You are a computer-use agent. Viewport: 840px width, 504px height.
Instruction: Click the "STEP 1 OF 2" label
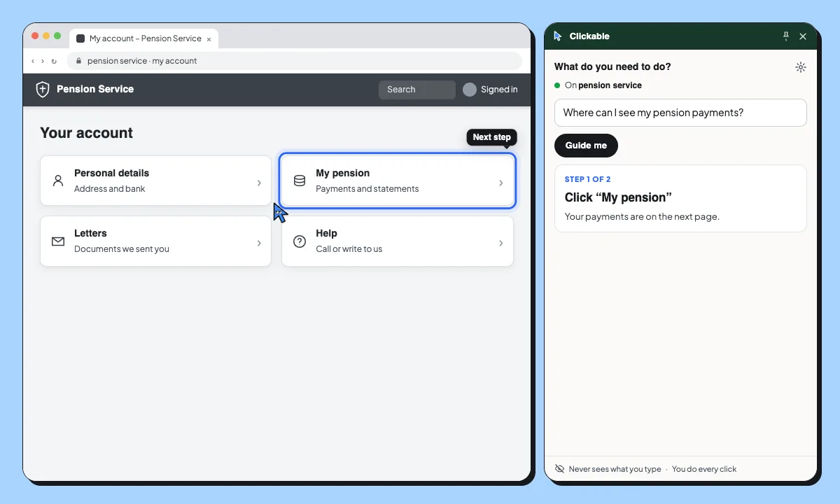point(588,179)
